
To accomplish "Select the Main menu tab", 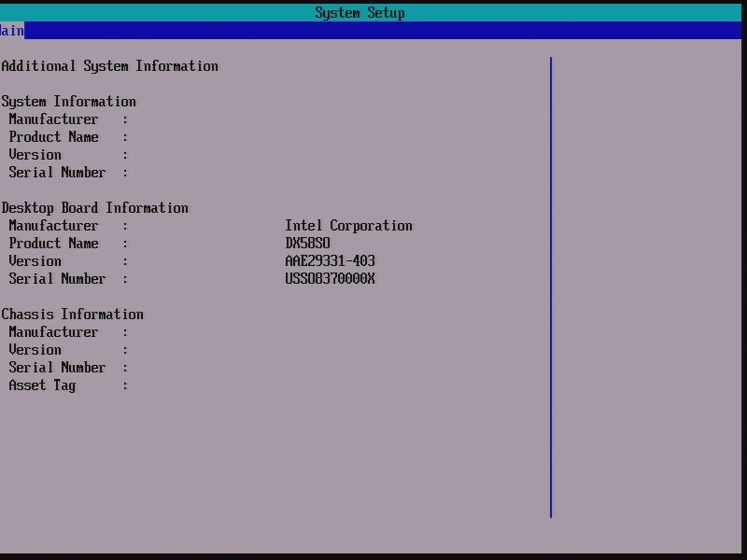I will pos(11,30).
